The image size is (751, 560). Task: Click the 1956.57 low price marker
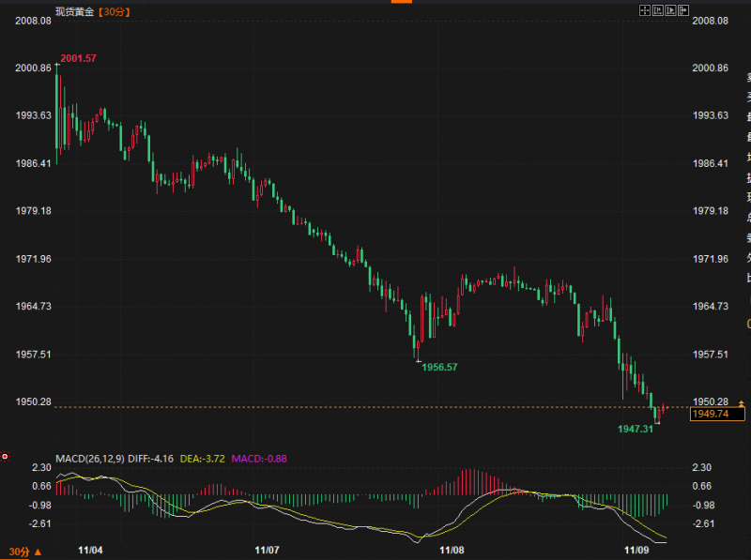(x=439, y=367)
